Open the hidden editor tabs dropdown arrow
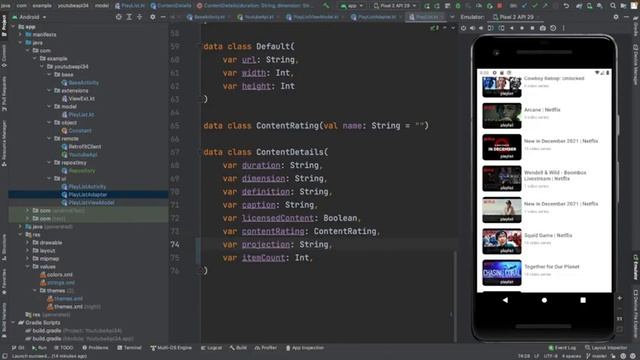This screenshot has height=360, width=640. tap(452, 17)
